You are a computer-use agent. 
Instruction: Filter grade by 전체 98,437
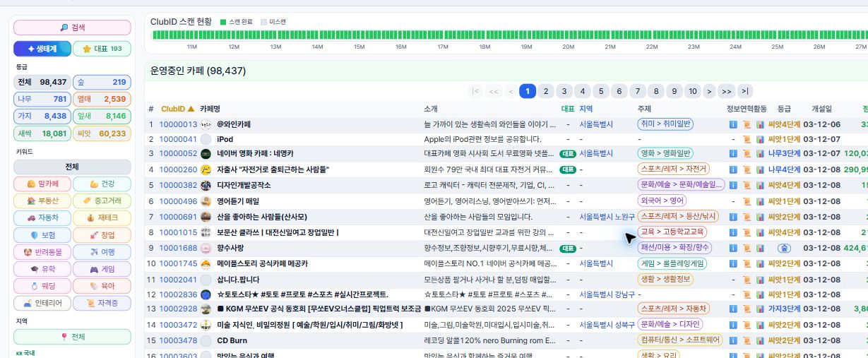pos(42,82)
